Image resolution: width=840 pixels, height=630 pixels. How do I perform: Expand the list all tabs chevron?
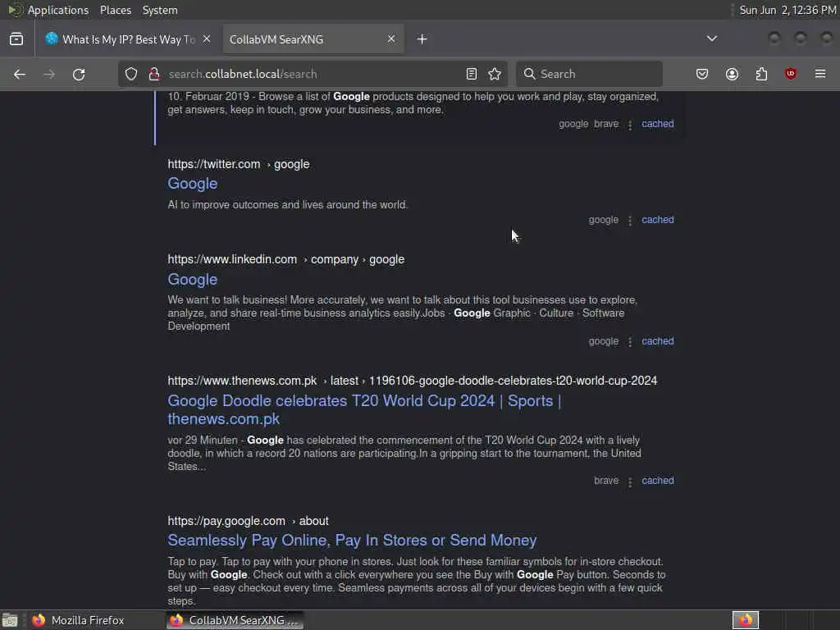[x=712, y=39]
